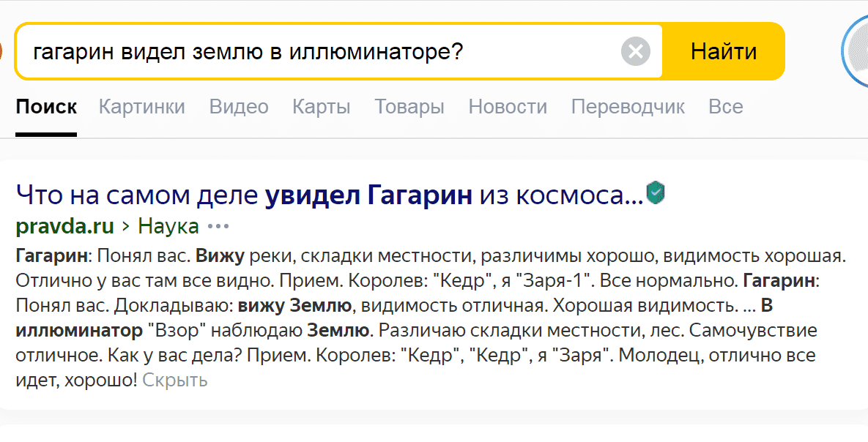Open the Товары tab
The width and height of the screenshot is (868, 442).
pyautogui.click(x=409, y=107)
